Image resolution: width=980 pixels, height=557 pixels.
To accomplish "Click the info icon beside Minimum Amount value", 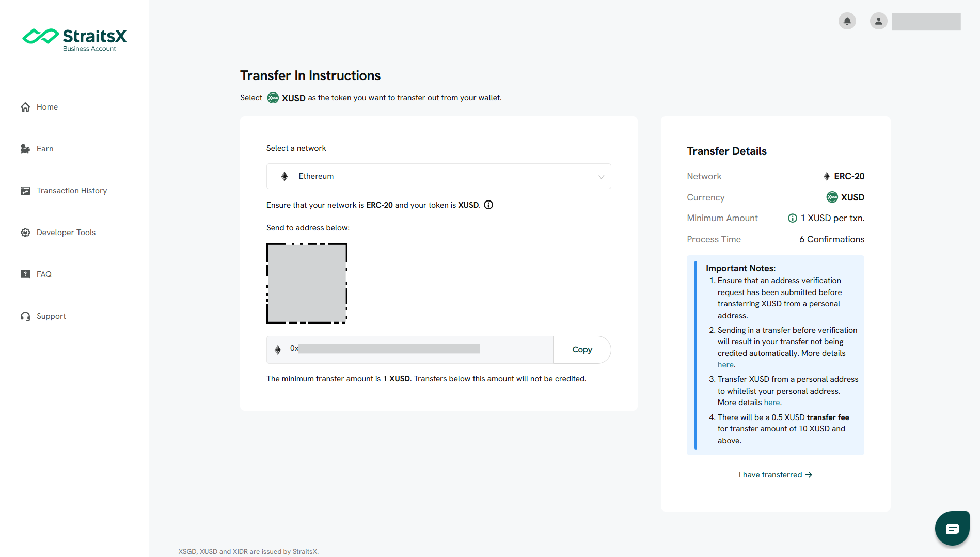I will point(793,219).
